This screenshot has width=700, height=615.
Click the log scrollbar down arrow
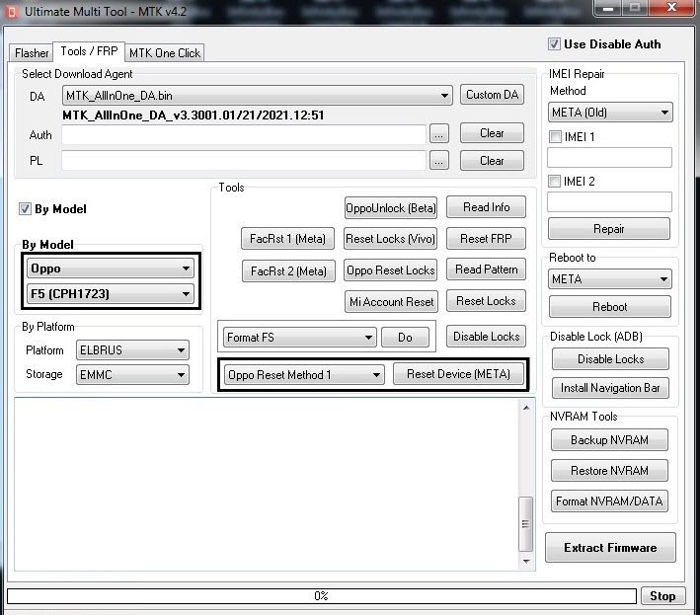(x=526, y=562)
